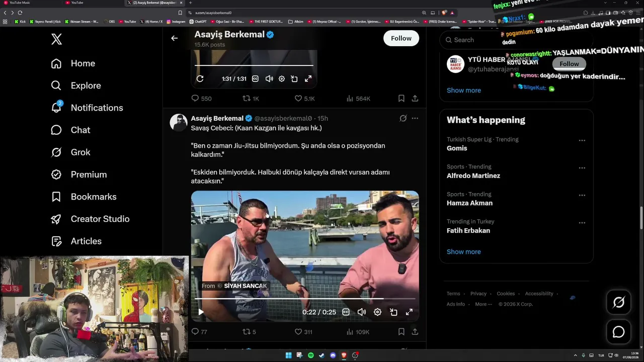This screenshot has width=644, height=362.
Task: Open the SİYAH SANCAK video source link
Action: coord(245,286)
